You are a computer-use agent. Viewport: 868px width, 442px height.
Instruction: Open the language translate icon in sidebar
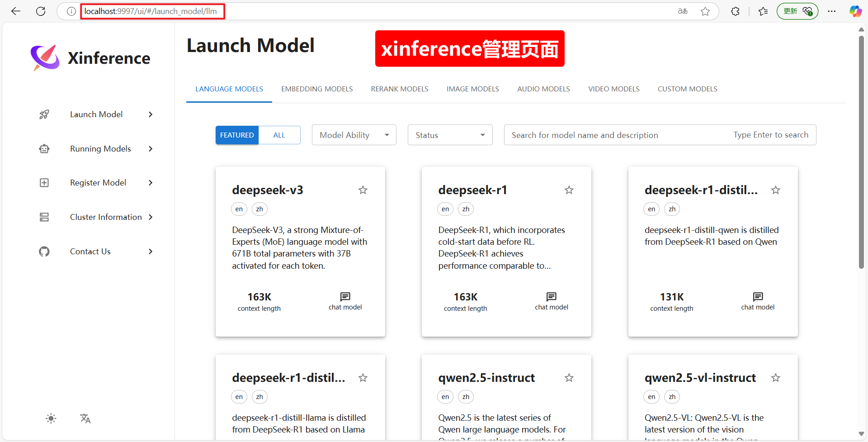85,418
